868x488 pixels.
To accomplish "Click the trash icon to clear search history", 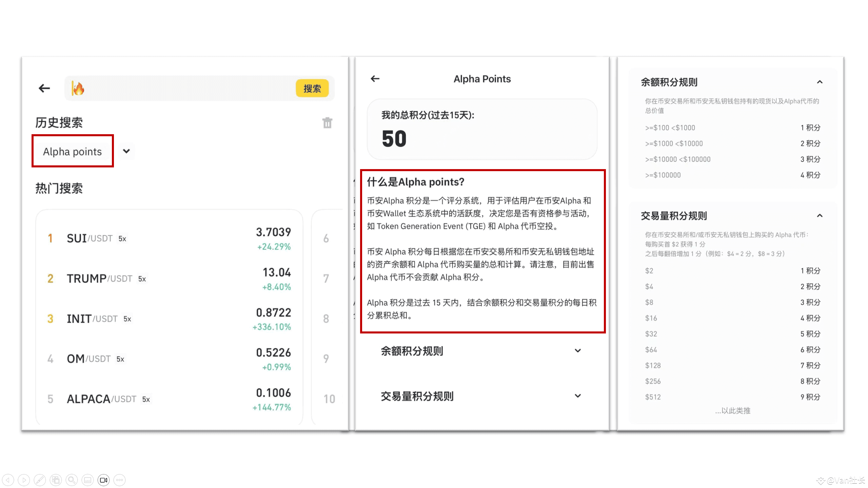I will 327,123.
